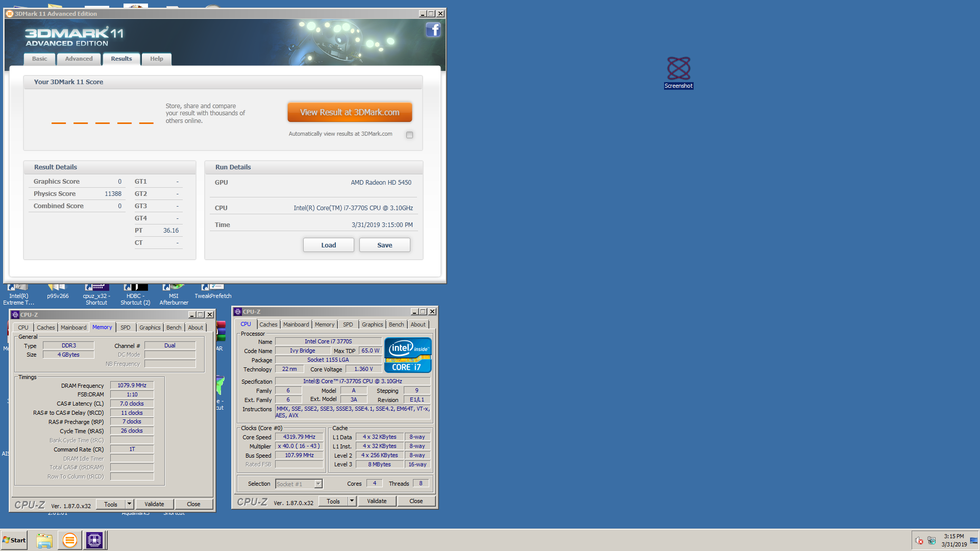
Task: Open the Facebook share icon in 3DMark
Action: pyautogui.click(x=433, y=30)
